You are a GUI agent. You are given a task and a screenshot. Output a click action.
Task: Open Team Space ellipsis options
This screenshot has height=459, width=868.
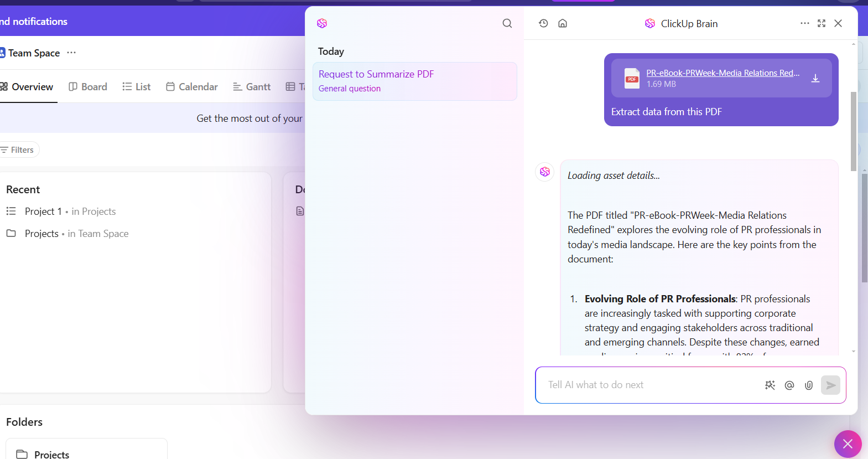click(x=71, y=53)
